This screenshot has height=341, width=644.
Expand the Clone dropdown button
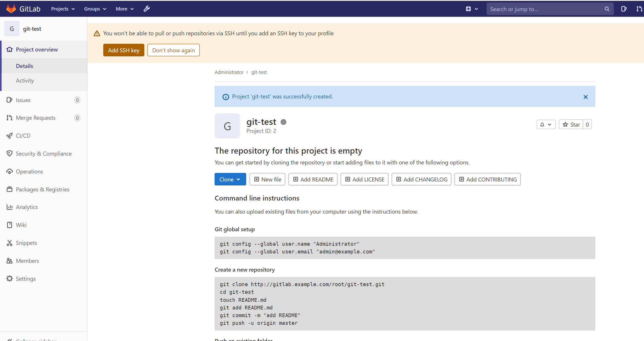tap(230, 179)
